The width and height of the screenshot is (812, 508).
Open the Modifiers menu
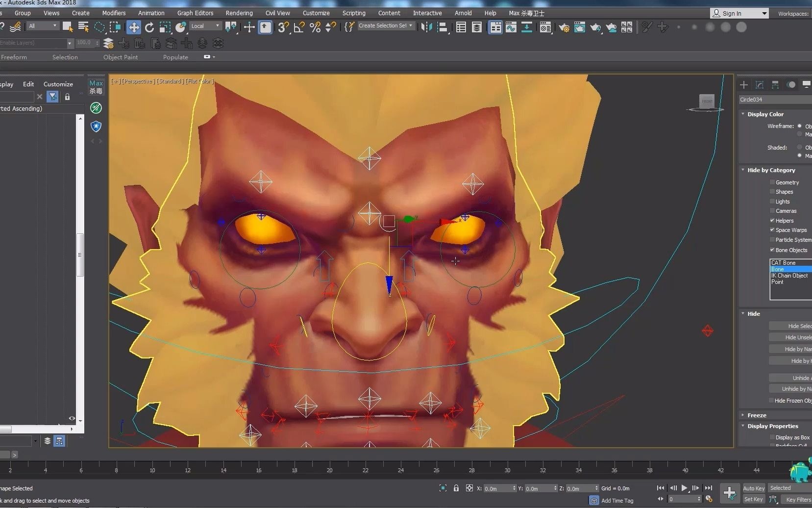click(x=114, y=13)
